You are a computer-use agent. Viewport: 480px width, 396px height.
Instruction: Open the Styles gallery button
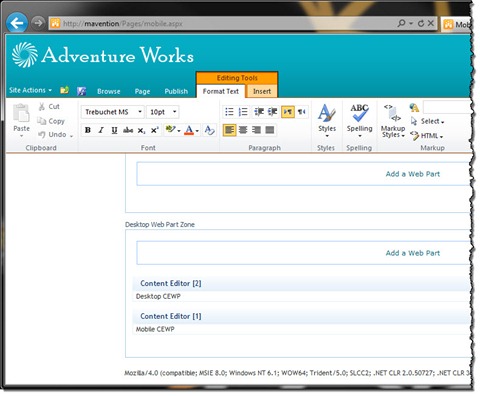[327, 121]
